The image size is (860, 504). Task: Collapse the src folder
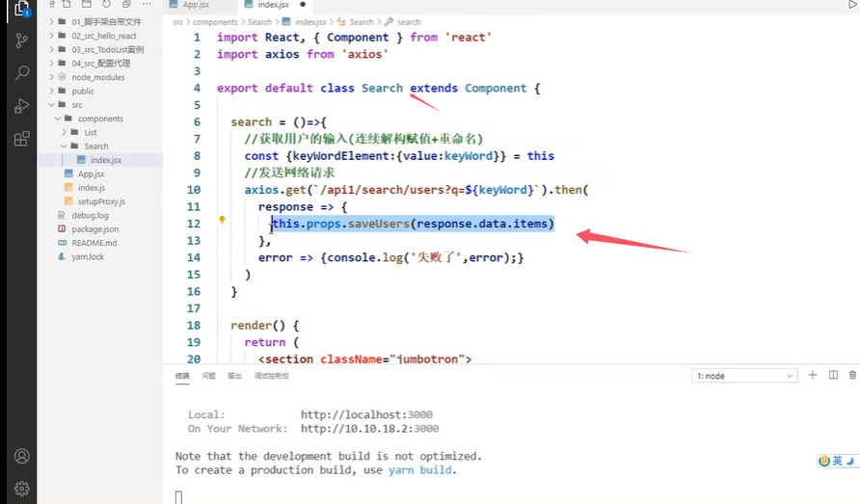pos(101,105)
